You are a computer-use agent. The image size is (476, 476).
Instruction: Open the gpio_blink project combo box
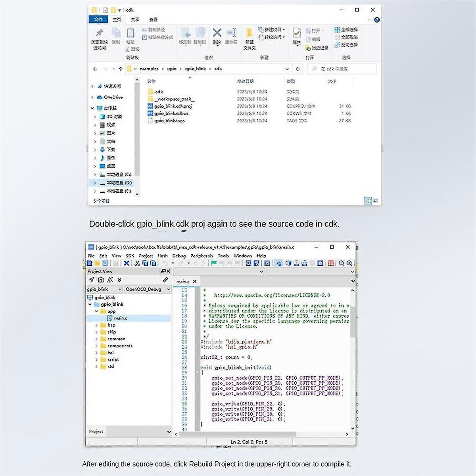tap(105, 290)
